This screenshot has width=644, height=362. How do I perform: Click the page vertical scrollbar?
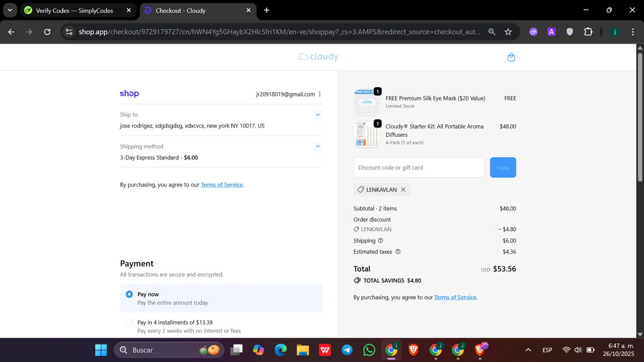point(640,117)
